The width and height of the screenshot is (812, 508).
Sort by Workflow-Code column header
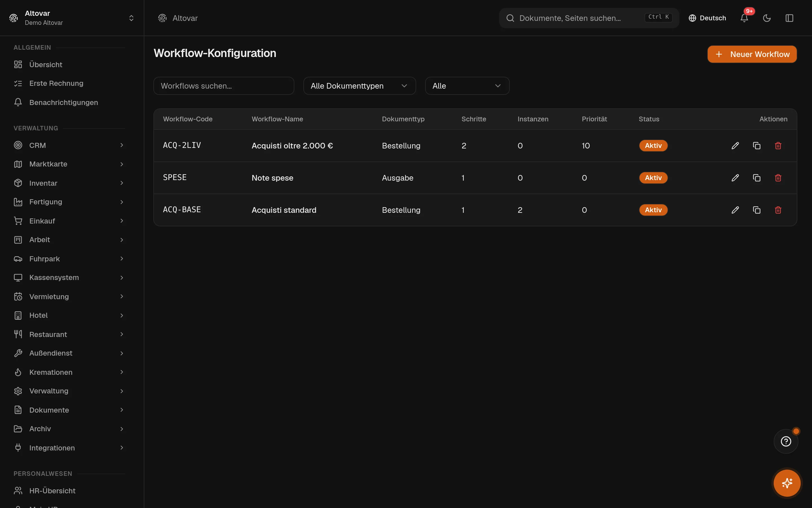click(x=187, y=119)
